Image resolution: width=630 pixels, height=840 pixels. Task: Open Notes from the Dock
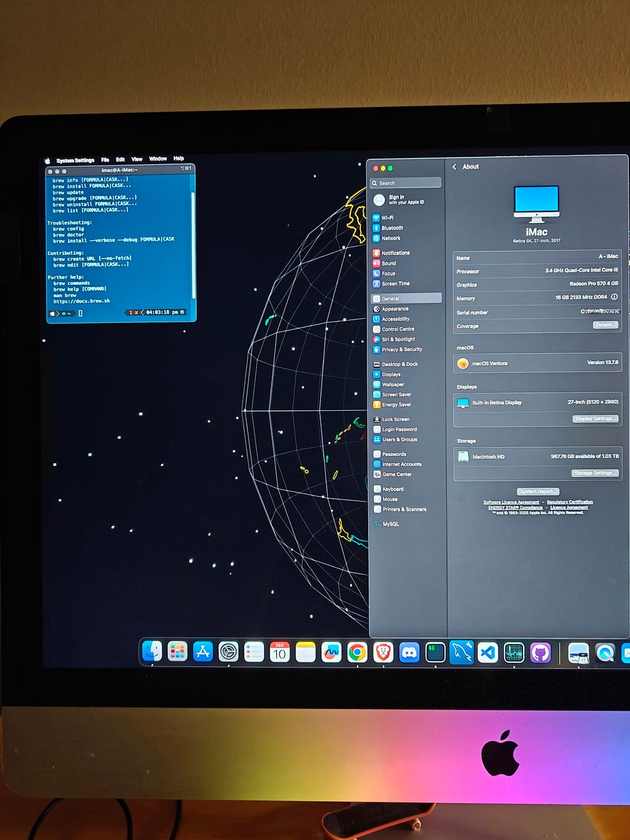(306, 652)
